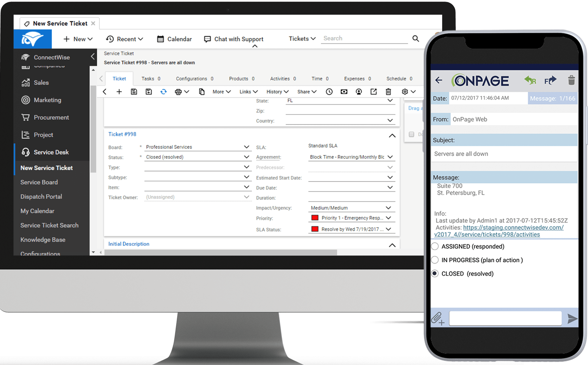Tap the forward icon in OnPage
This screenshot has width=588, height=365.
pos(550,80)
